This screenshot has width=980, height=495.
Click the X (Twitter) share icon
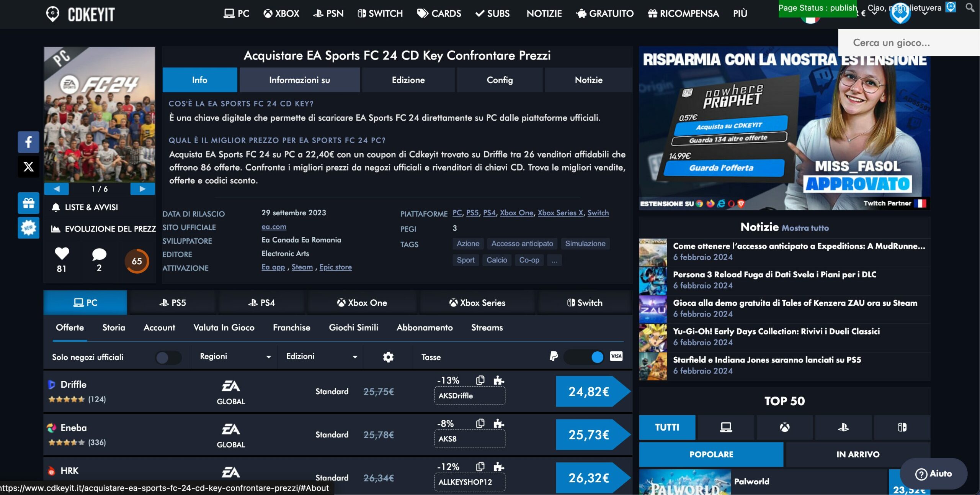pos(28,167)
